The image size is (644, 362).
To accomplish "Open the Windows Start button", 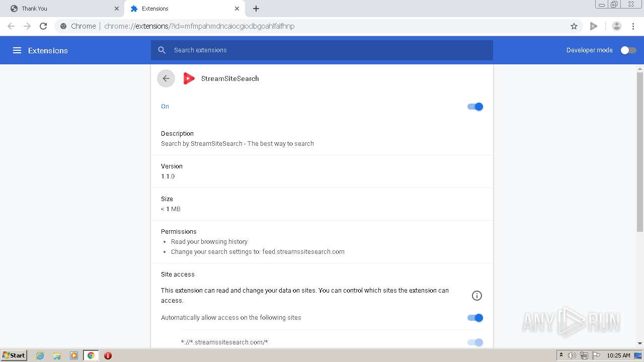I will 14,355.
